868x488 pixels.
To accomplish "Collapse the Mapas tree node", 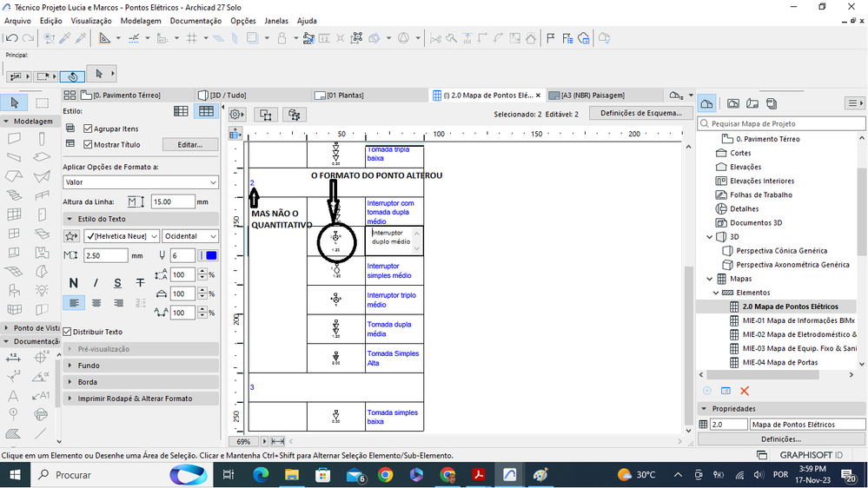I will tap(710, 279).
